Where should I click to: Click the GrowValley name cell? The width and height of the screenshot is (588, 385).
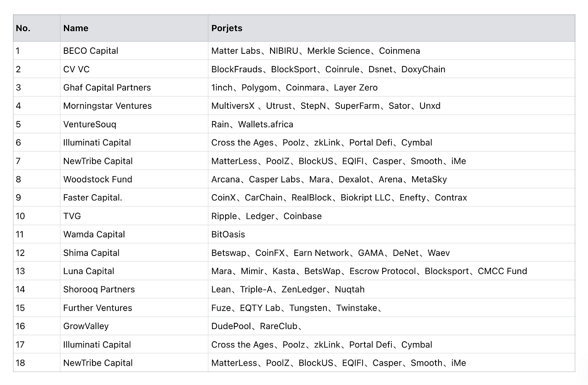[x=134, y=326]
